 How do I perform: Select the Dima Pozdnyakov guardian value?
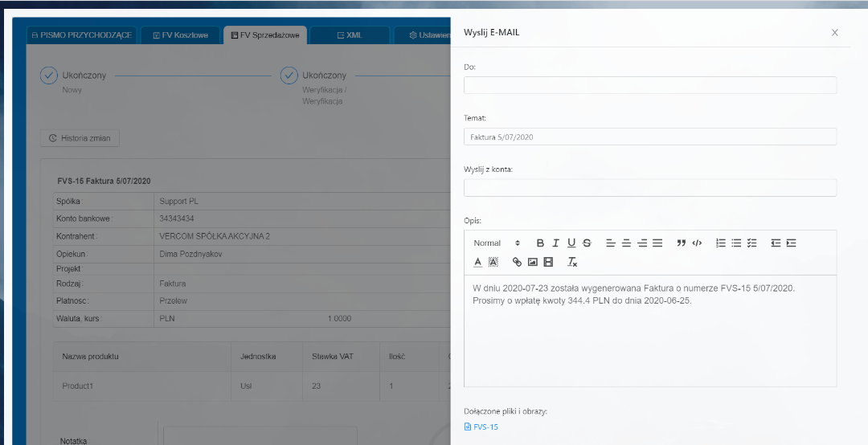190,254
